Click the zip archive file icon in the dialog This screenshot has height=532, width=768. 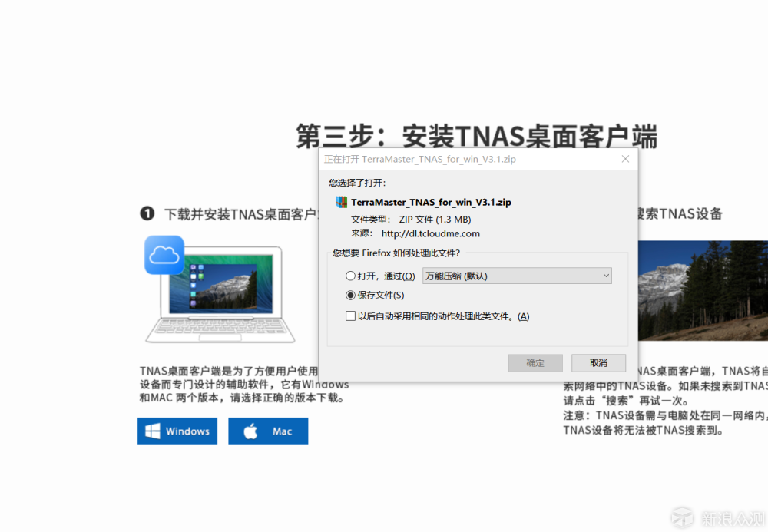click(340, 202)
